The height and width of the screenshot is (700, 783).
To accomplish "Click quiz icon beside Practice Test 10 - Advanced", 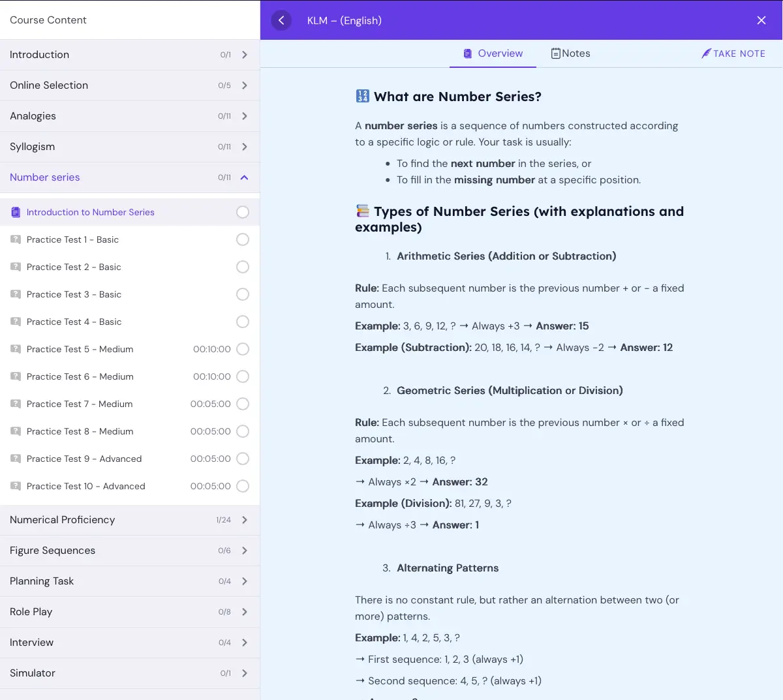I will click(16, 486).
